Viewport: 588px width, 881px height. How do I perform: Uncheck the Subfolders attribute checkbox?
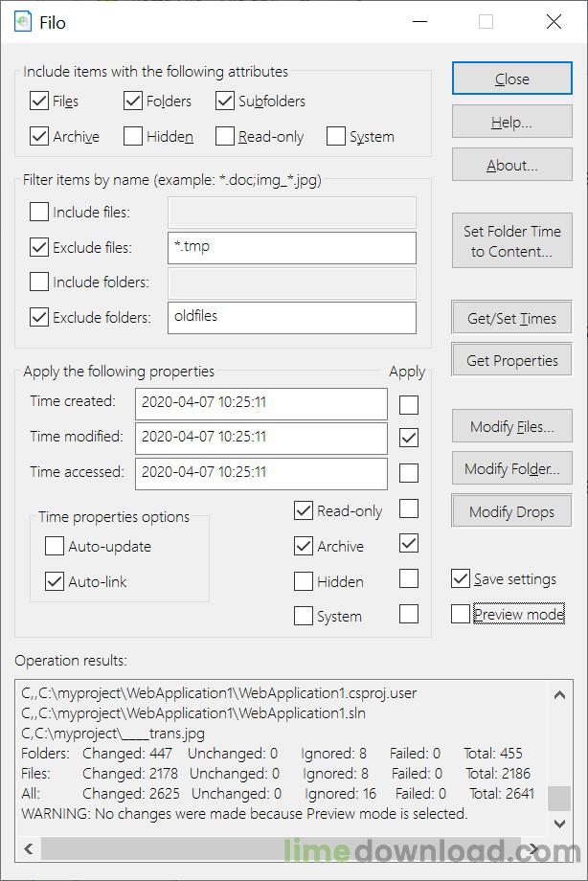tap(226, 101)
